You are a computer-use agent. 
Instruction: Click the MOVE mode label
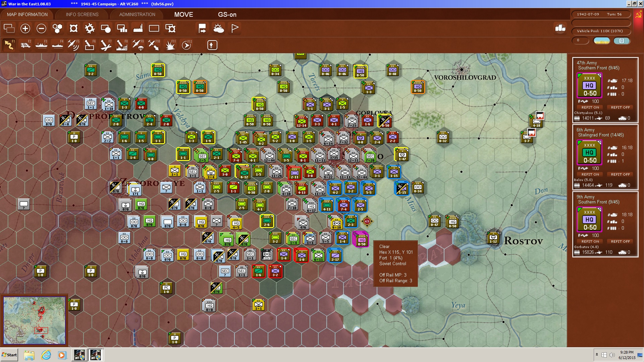point(183,14)
